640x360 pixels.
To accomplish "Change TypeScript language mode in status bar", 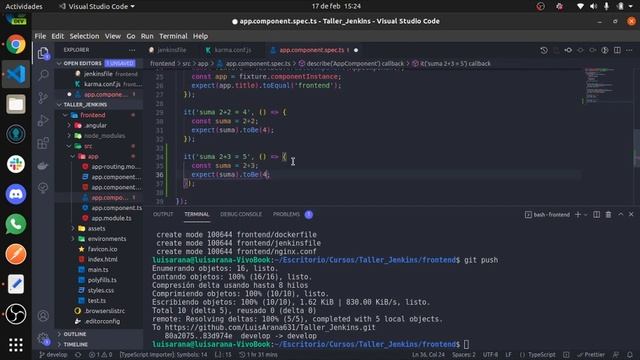I will pyautogui.click(x=541, y=355).
